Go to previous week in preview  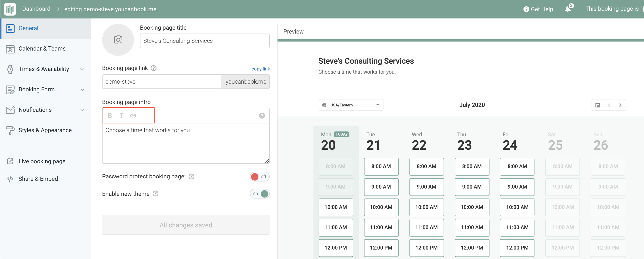click(x=609, y=105)
